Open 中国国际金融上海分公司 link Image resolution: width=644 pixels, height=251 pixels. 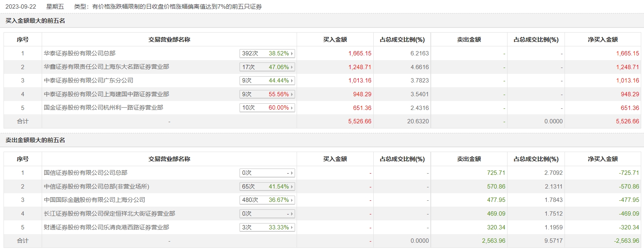[x=94, y=200]
